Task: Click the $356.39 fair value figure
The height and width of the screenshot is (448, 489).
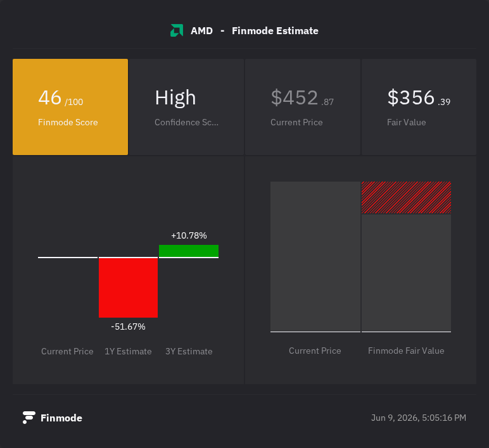Action: [x=419, y=98]
